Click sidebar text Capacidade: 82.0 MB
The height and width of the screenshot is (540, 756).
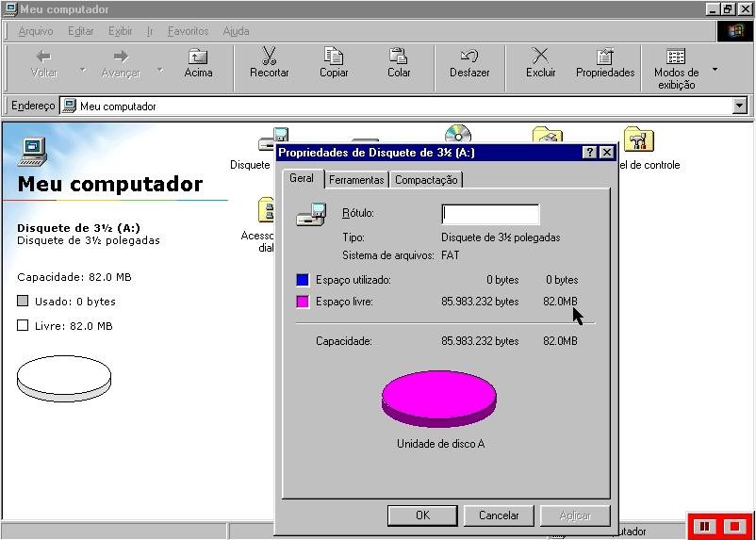(74, 277)
